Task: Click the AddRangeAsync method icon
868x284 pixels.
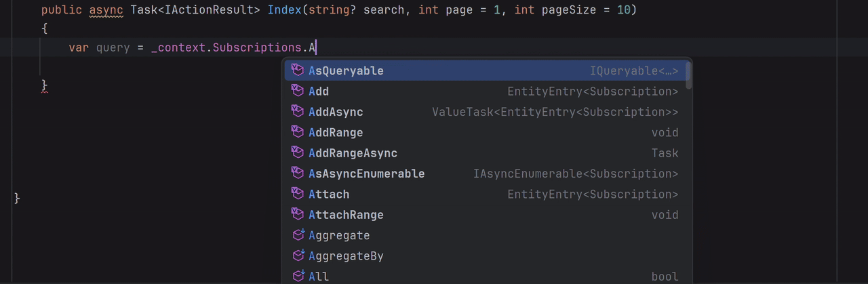Action: (x=297, y=153)
